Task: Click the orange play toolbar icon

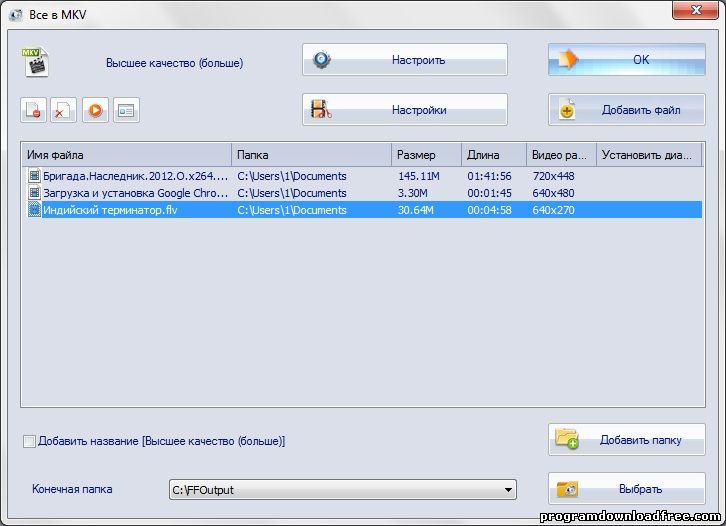Action: click(95, 110)
